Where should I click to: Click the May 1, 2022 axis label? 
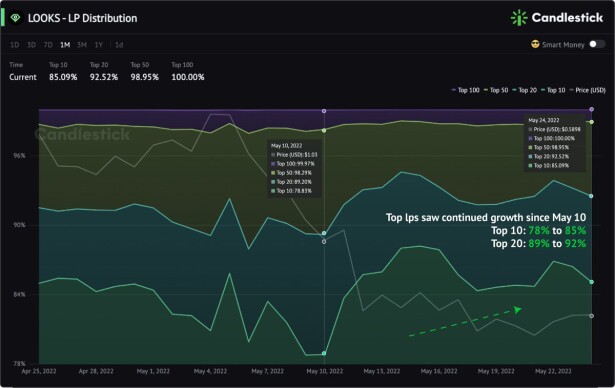[x=153, y=371]
